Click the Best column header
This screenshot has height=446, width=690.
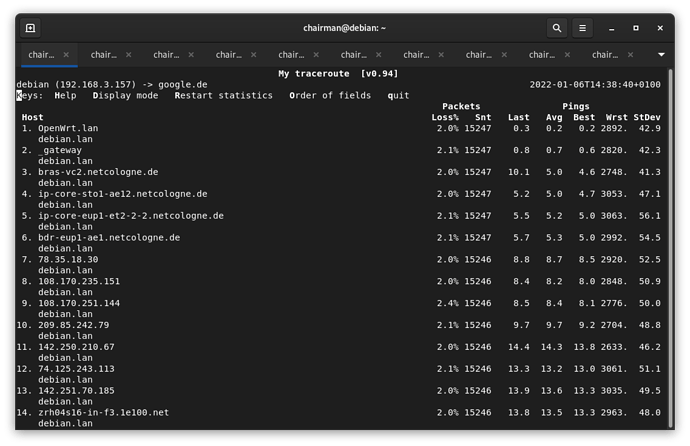(x=584, y=117)
